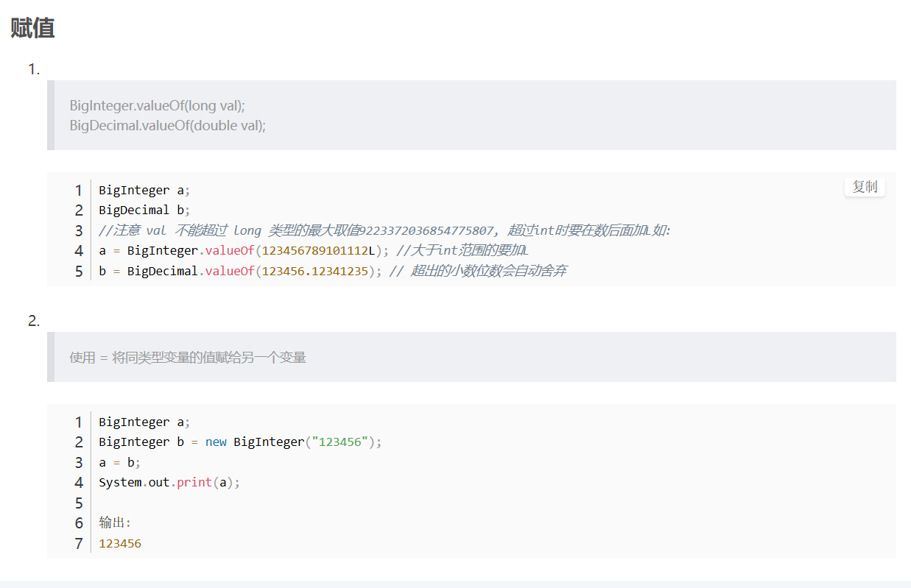Click the 赋值 section heading
This screenshot has height=588, width=911.
click(x=33, y=28)
